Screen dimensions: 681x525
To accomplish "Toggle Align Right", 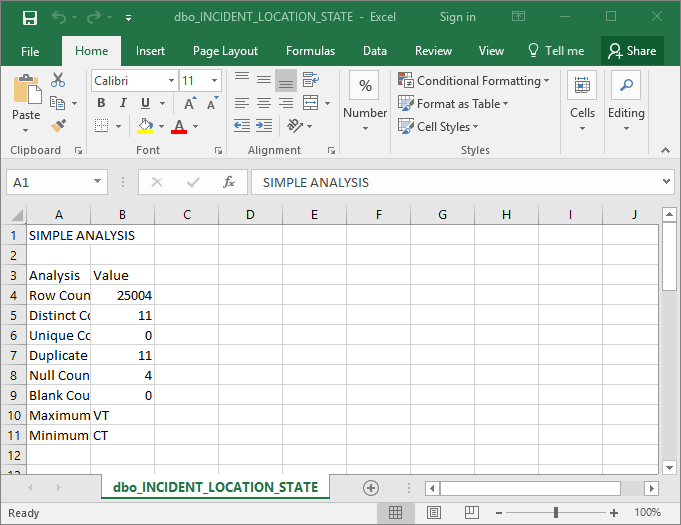I will point(286,103).
